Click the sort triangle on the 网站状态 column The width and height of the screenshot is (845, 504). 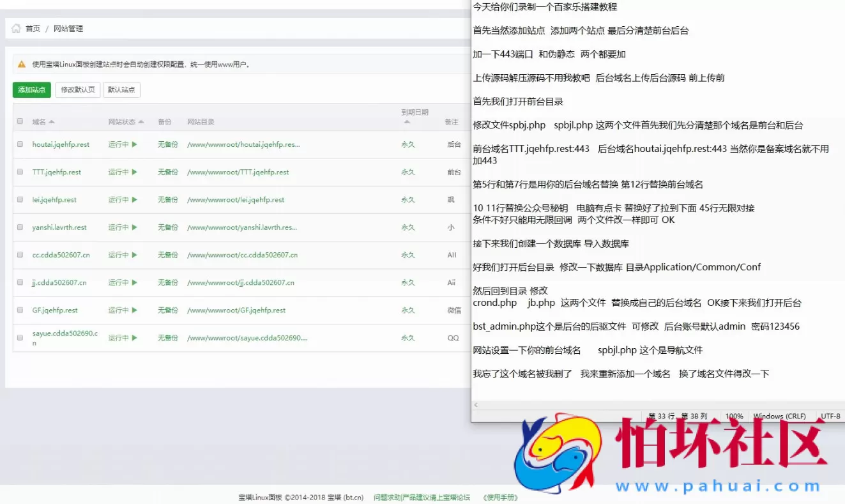pos(141,121)
